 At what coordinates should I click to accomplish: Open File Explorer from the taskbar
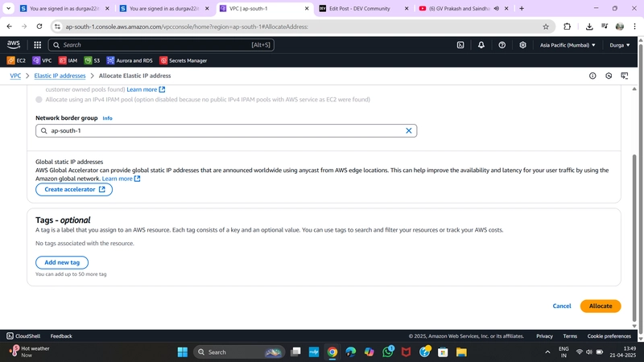[461, 352]
